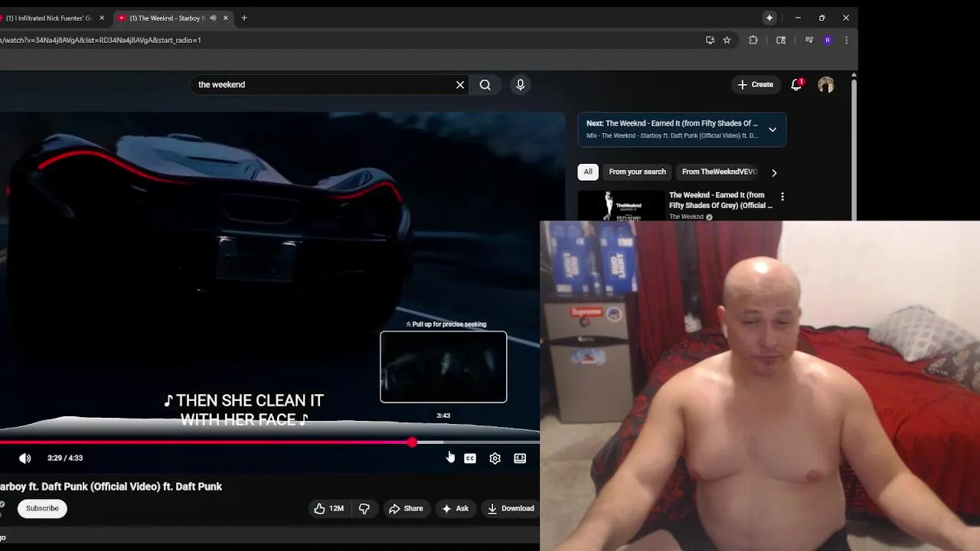This screenshot has height=551, width=980.
Task: Show more filter chips with right arrow
Action: pyautogui.click(x=774, y=173)
